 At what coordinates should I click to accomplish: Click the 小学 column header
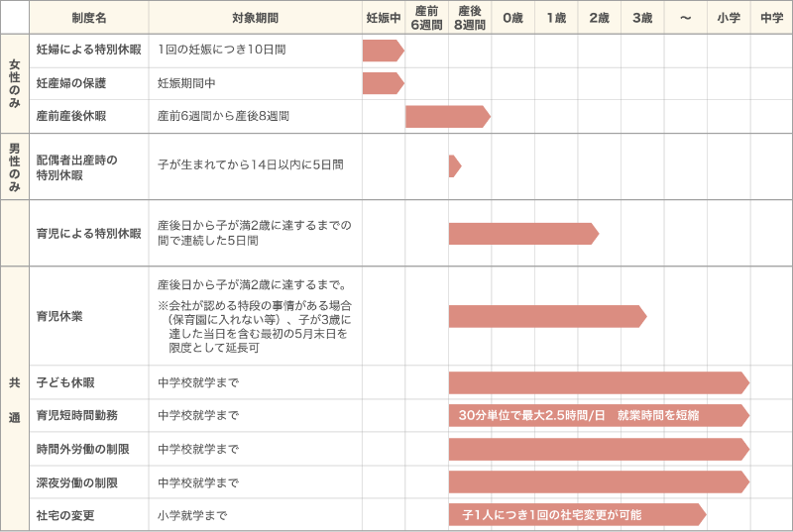pyautogui.click(x=729, y=18)
